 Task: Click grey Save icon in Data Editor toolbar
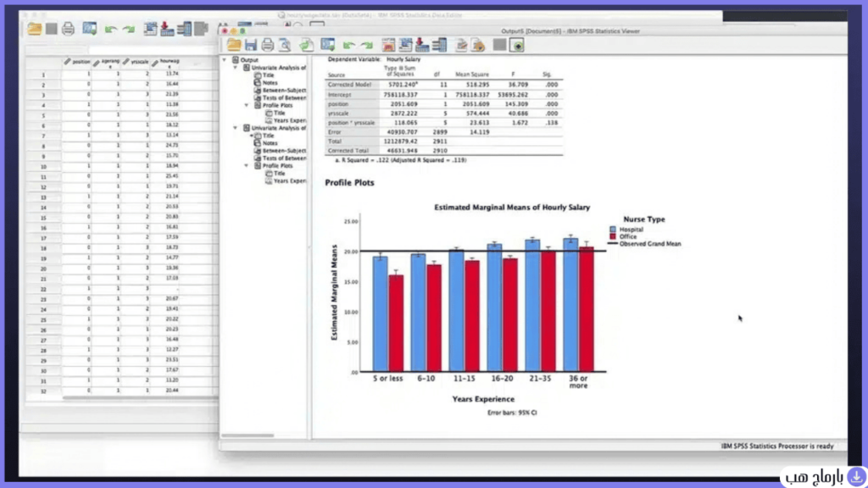coord(52,28)
